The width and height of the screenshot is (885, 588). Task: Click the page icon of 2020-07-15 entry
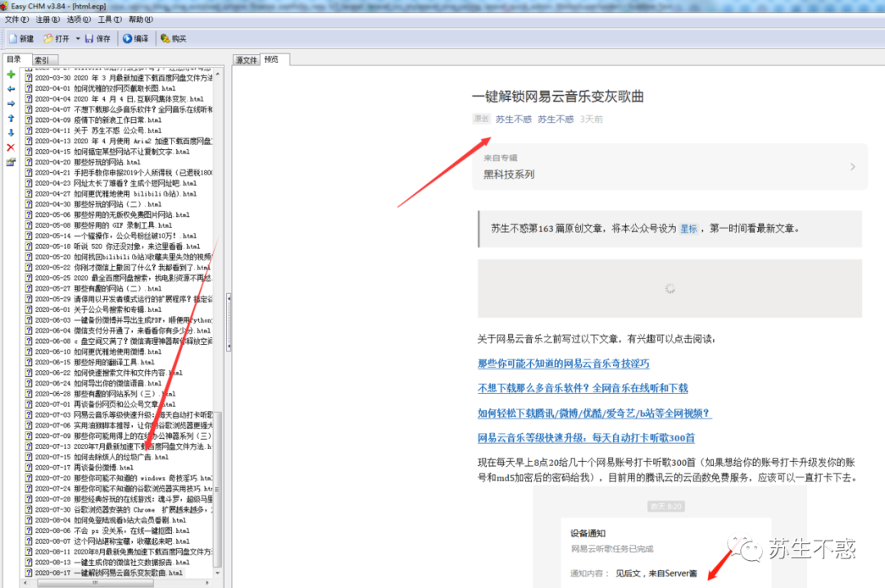pyautogui.click(x=29, y=457)
